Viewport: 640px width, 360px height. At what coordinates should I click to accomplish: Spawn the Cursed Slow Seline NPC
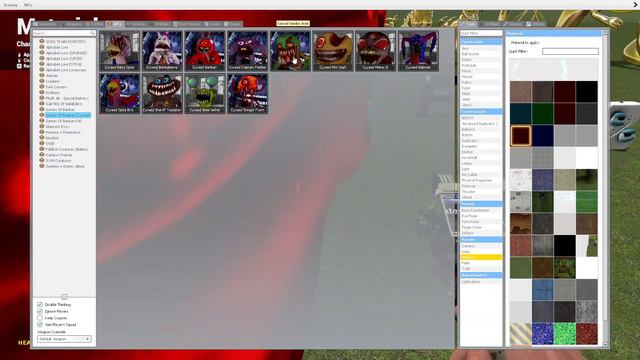tap(204, 93)
